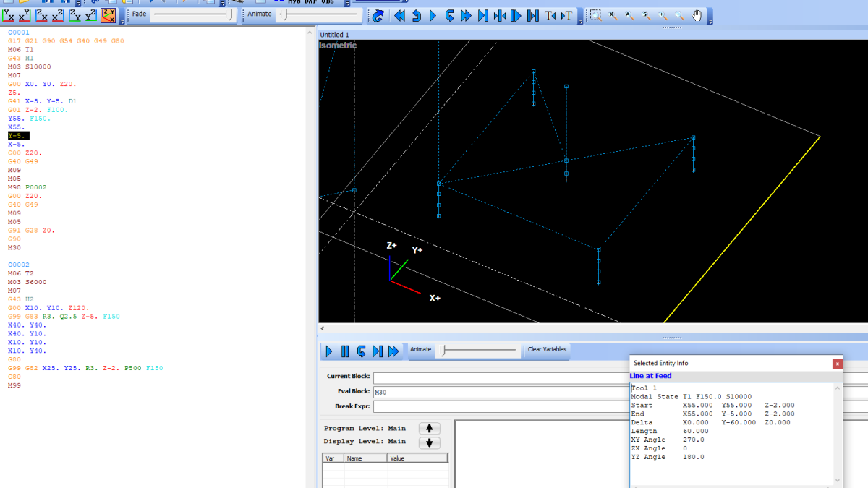Click the entity info scrollbar down arrow

tap(838, 480)
